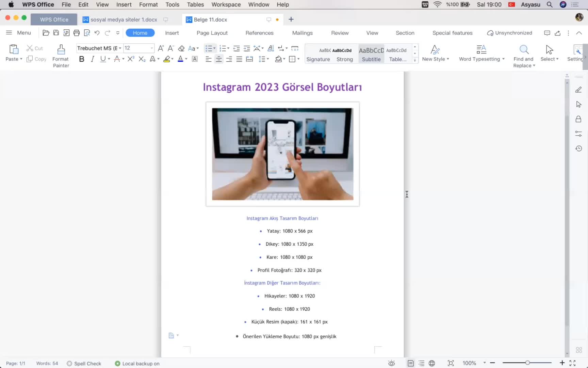Open the Insert ribbon tab
588x368 pixels.
tap(172, 33)
